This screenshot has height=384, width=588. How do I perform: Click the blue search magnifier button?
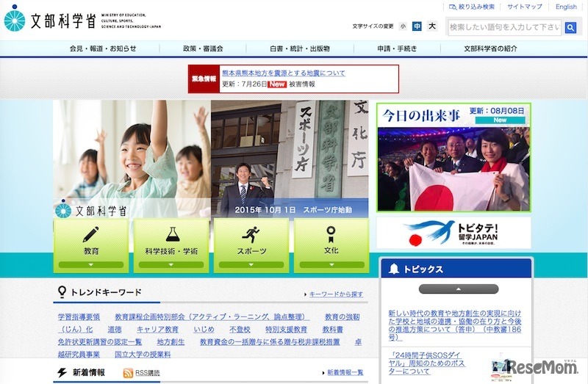[570, 27]
